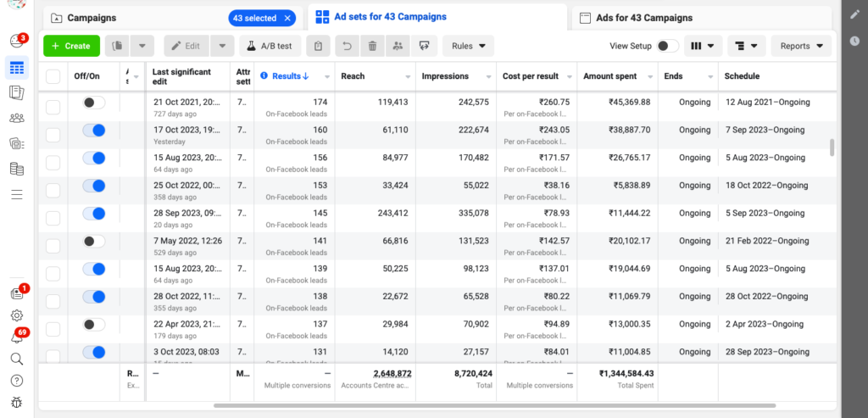Screen dimensions: 868x418
Task: Switch to Ads for 43 Campaigns tab
Action: pyautogui.click(x=643, y=18)
